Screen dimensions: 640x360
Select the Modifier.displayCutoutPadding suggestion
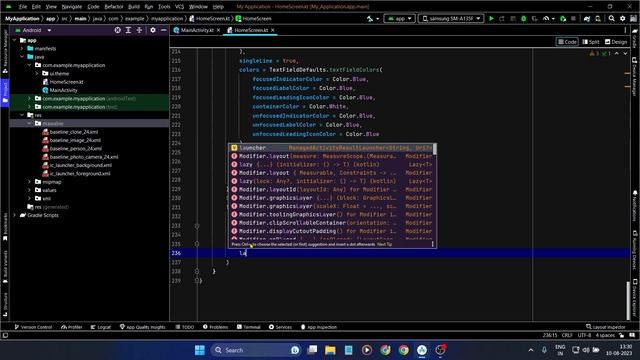pos(331,231)
